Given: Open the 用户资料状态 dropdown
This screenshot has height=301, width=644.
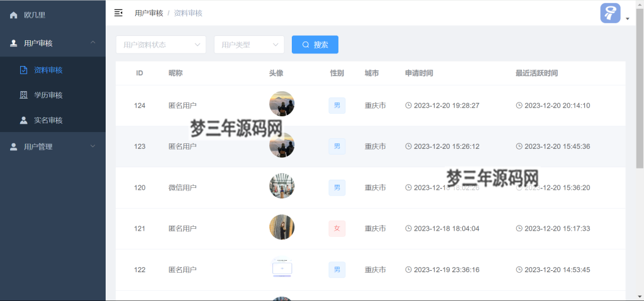Looking at the screenshot, I should (x=161, y=45).
